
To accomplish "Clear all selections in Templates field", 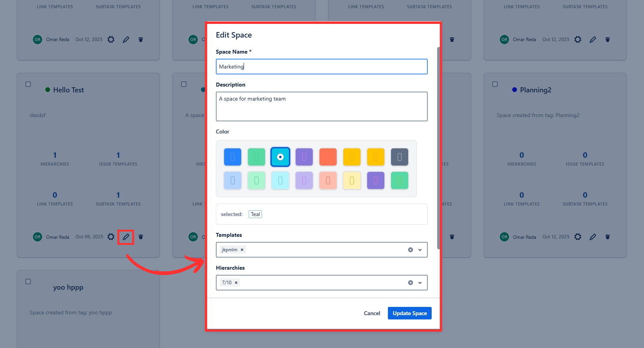I will [x=411, y=250].
